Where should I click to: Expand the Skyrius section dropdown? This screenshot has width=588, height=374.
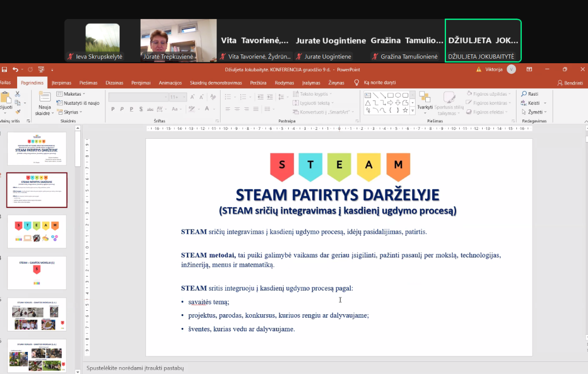(71, 112)
